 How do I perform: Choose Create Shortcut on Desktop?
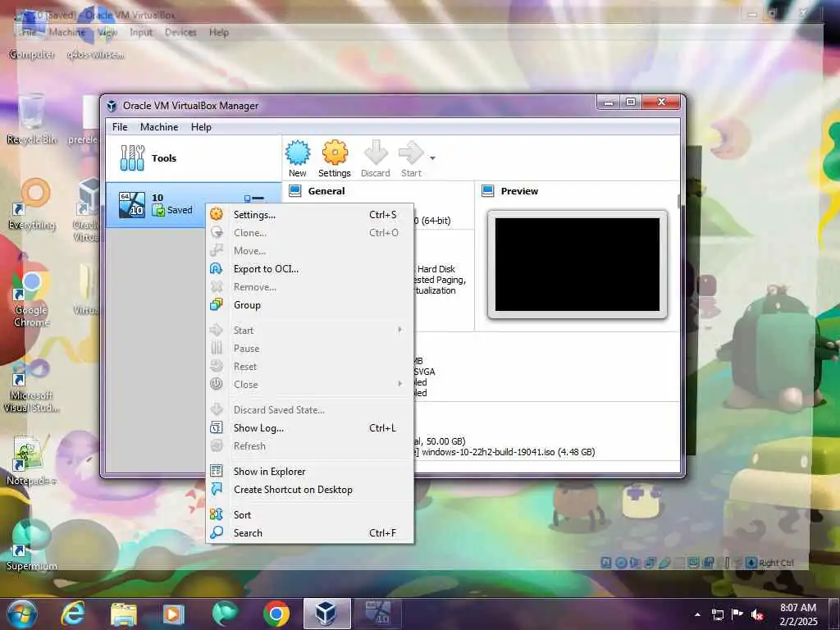tap(309, 490)
